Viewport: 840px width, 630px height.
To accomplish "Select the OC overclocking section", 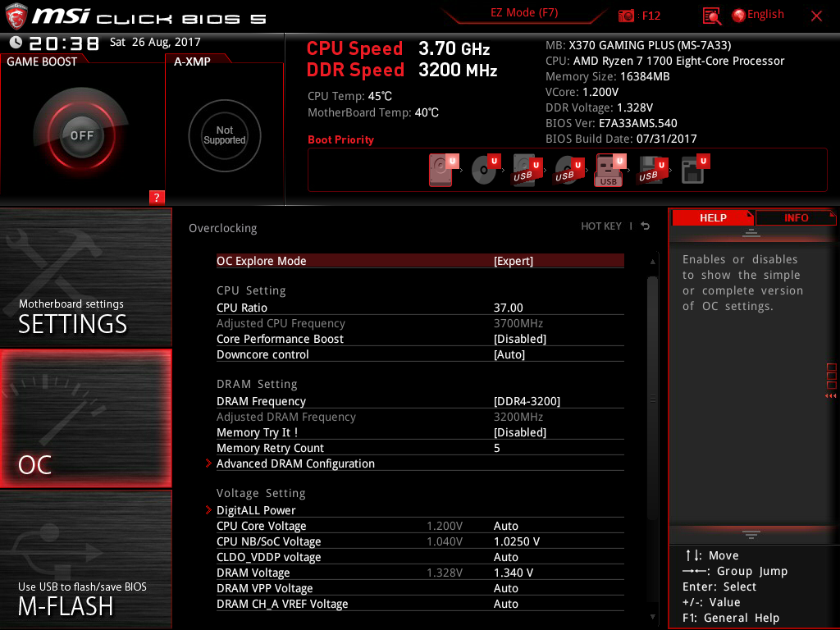I will tap(85, 419).
